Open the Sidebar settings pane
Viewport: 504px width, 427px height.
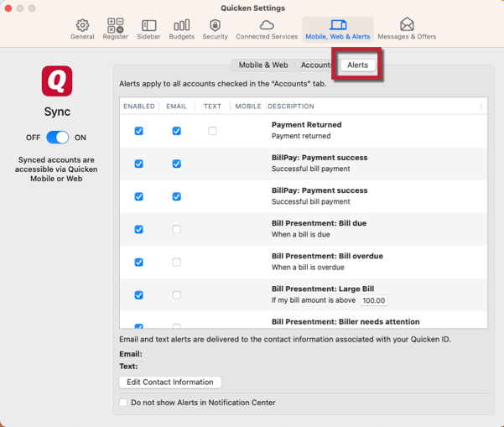pyautogui.click(x=148, y=29)
